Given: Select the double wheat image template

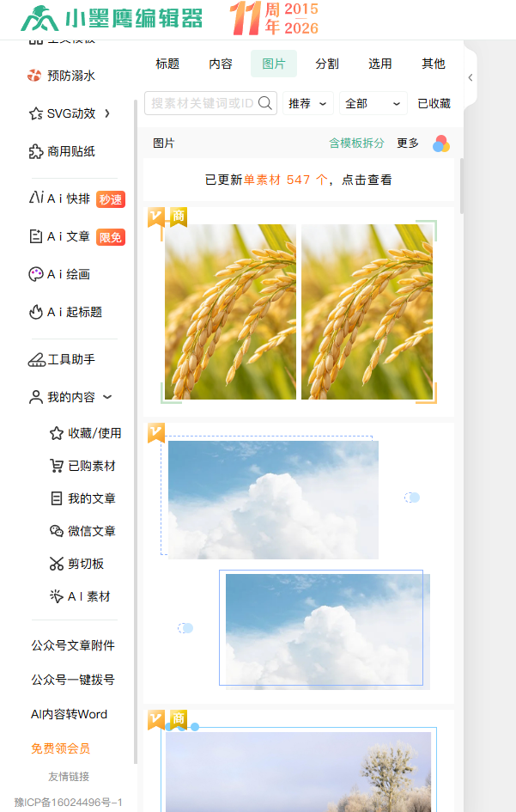Looking at the screenshot, I should (x=299, y=312).
